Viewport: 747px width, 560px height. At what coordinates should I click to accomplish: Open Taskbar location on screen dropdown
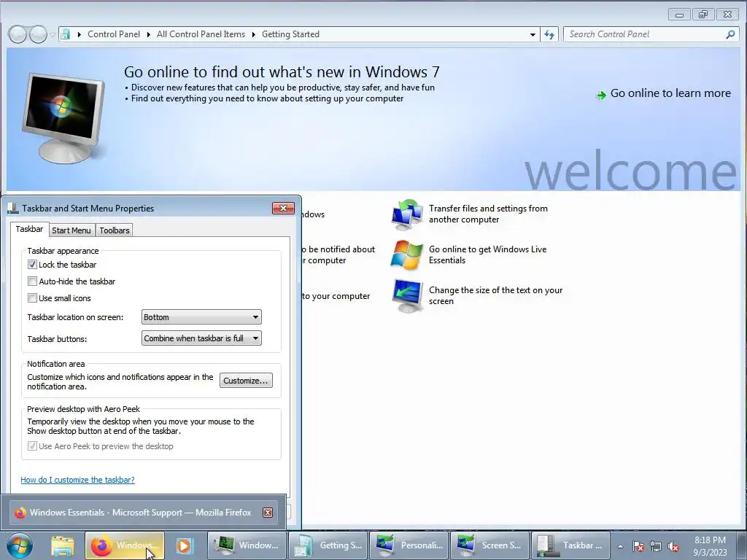(201, 317)
